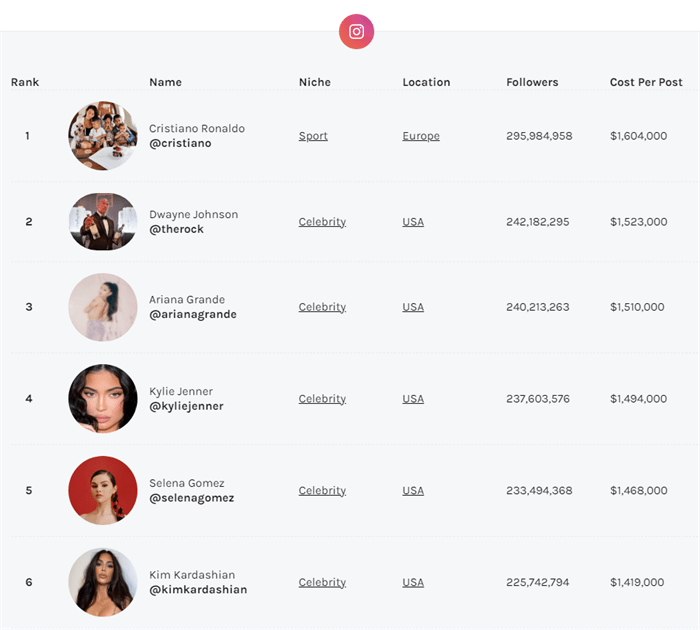Open Cristiano Ronaldo's profile picture
Viewport: 700px width, 630px height.
pyautogui.click(x=103, y=136)
